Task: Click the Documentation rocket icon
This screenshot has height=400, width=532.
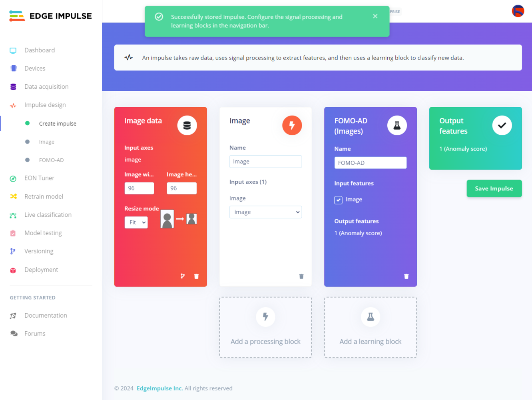Action: point(13,316)
